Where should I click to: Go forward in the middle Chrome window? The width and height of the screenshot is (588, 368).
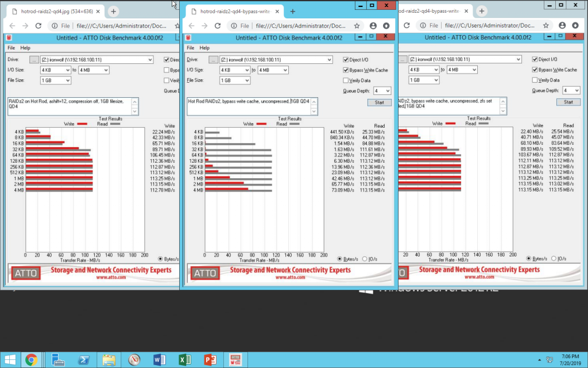[204, 25]
